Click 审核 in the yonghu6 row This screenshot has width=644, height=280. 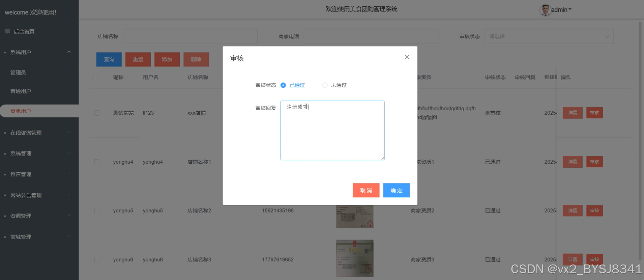click(x=594, y=259)
